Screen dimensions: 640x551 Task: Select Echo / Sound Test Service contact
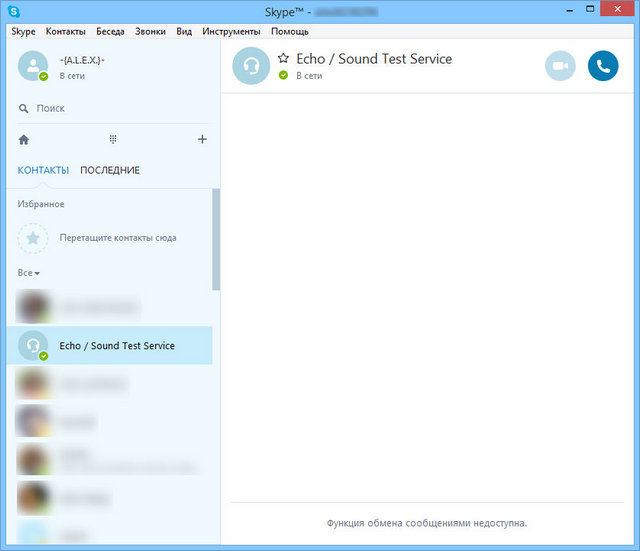[109, 345]
